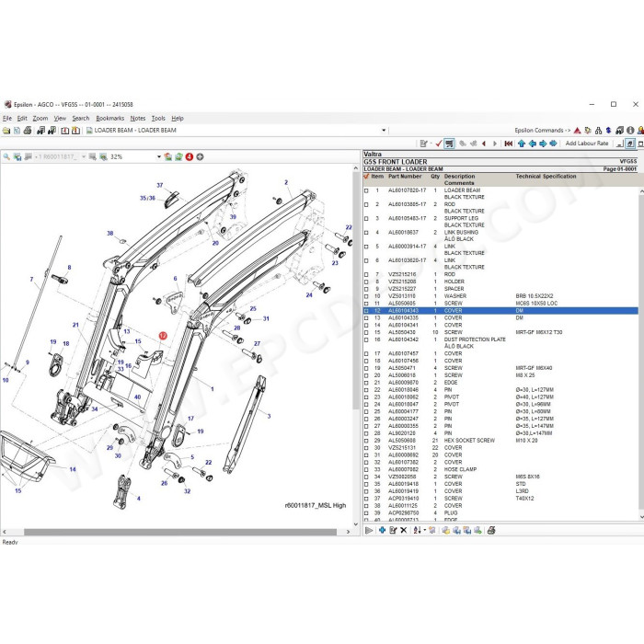This screenshot has width=644, height=644.
Task: Click the red first-page skip-back icon
Action: (509, 144)
